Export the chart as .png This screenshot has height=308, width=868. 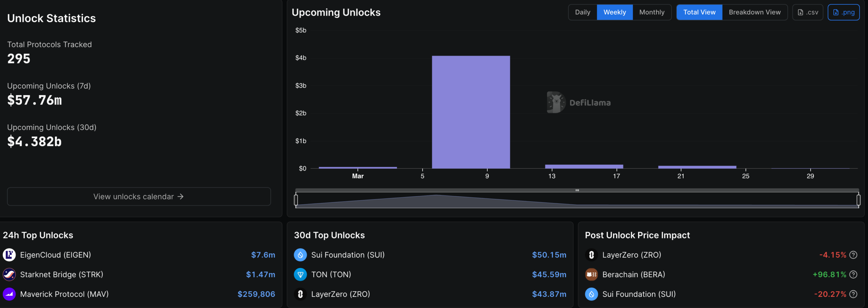pos(844,12)
